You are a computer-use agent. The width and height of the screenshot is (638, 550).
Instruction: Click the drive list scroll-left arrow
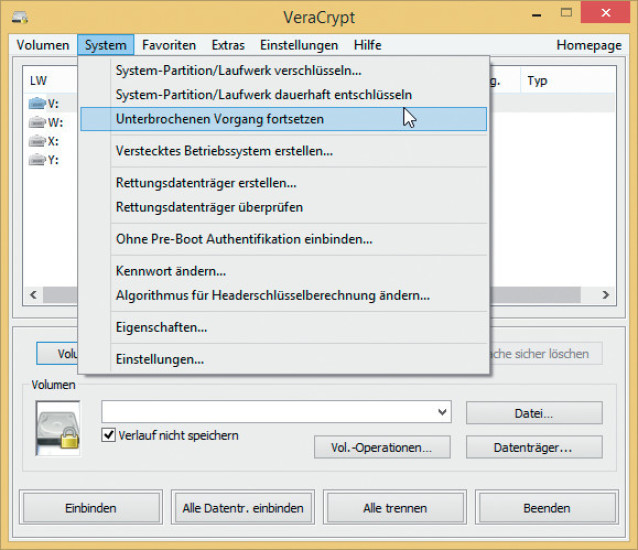point(33,295)
